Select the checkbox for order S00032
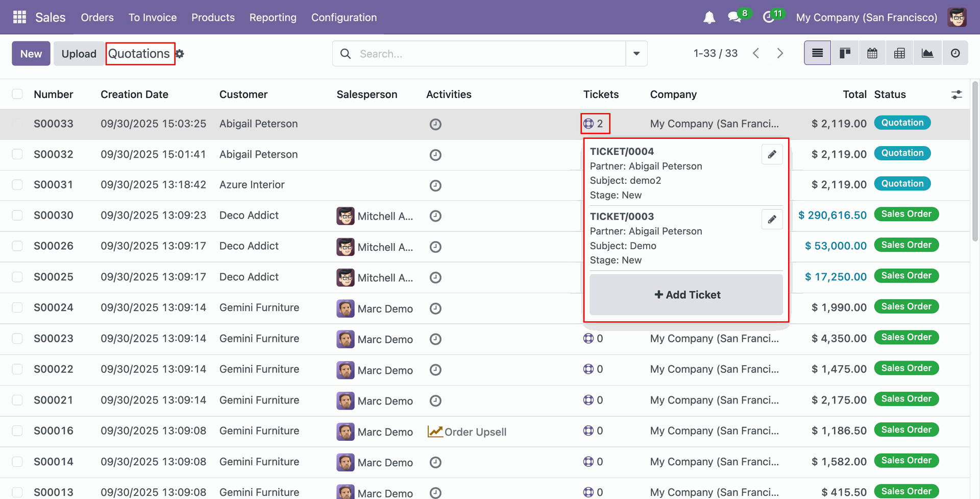The height and width of the screenshot is (499, 980). point(17,154)
